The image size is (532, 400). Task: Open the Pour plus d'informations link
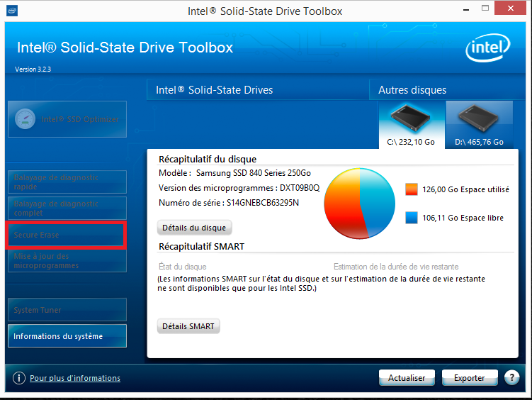75,378
